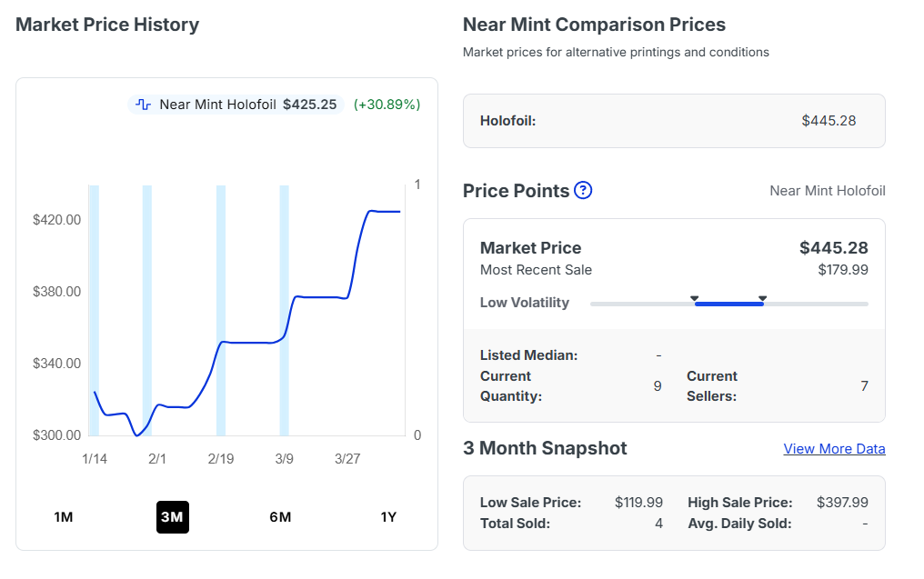This screenshot has width=924, height=579.
Task: Open the View More Data link
Action: (834, 449)
